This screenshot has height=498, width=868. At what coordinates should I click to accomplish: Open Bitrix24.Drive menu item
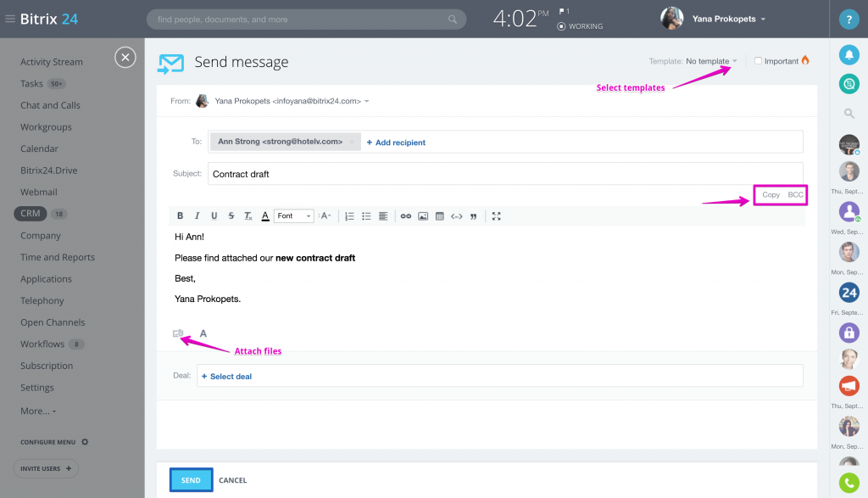(x=48, y=170)
